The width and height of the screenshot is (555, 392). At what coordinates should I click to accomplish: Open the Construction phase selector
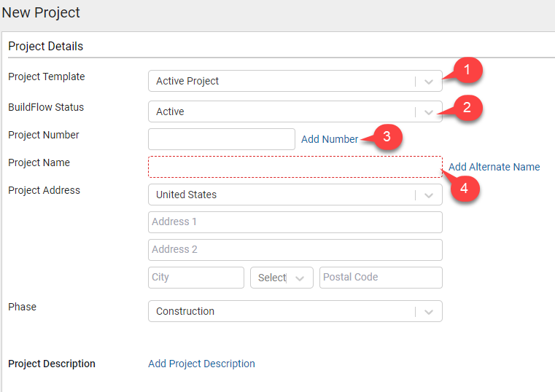coord(281,312)
